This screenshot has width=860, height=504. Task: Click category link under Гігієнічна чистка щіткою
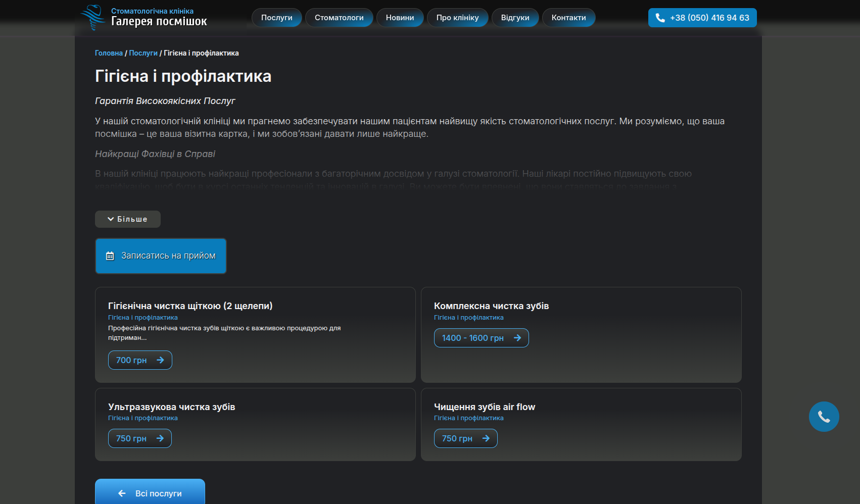[143, 318]
